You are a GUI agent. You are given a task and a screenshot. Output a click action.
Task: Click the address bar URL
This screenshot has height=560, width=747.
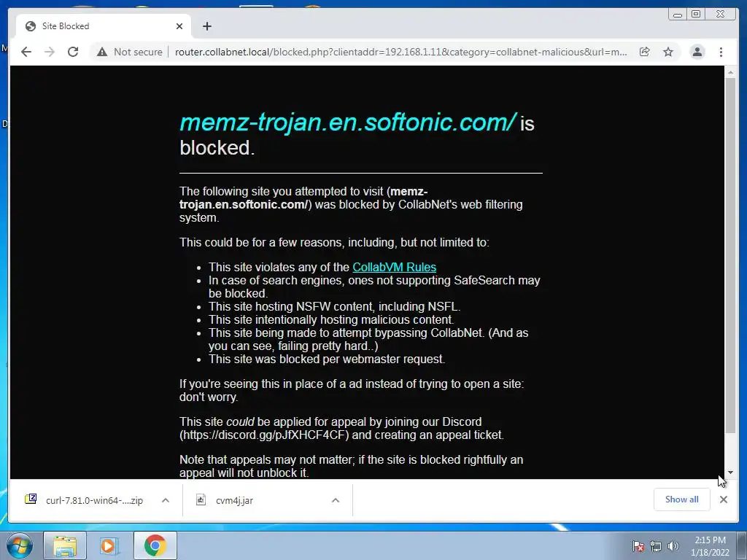point(400,52)
